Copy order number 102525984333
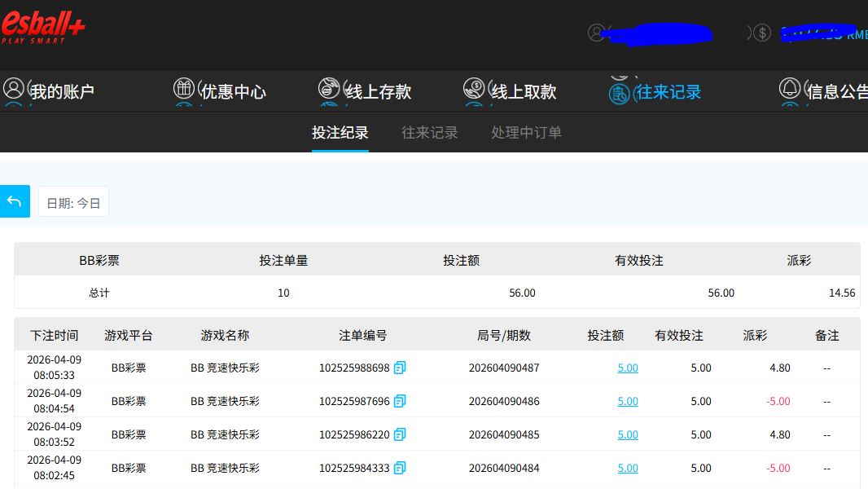868x489 pixels. point(398,468)
